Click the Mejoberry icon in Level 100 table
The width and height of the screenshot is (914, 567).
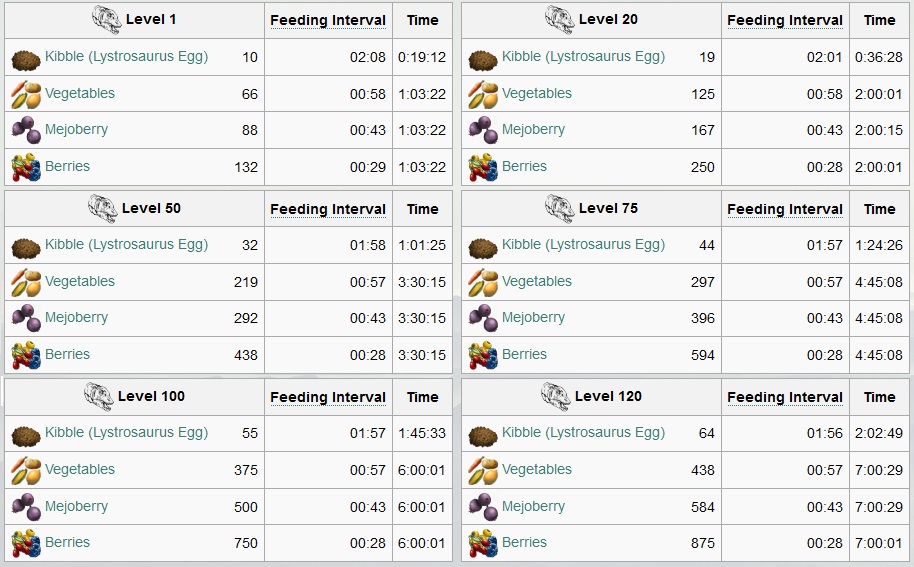26,506
